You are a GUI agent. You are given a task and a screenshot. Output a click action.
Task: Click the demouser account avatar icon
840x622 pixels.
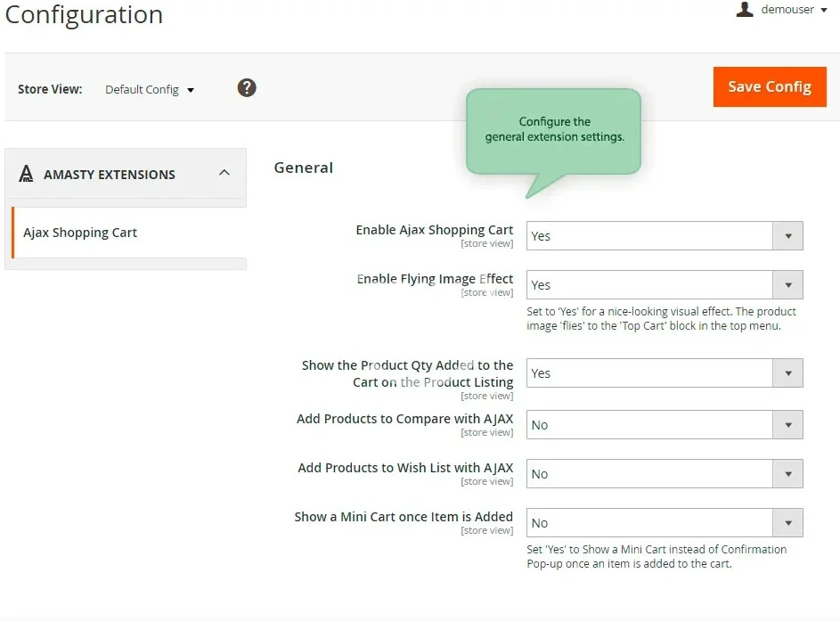point(745,10)
